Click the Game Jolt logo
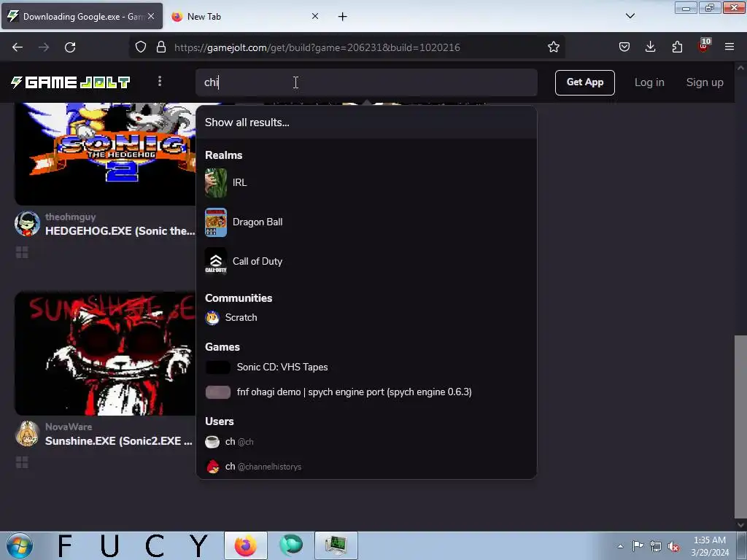 pyautogui.click(x=71, y=82)
